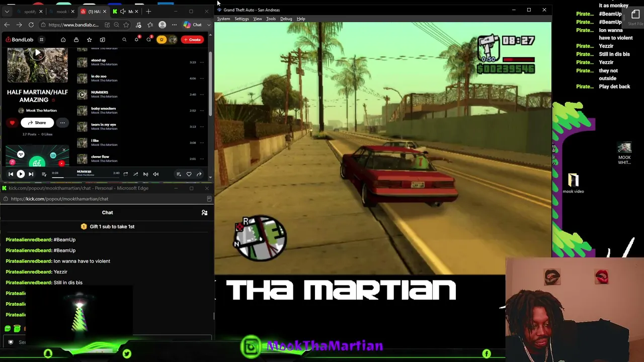Play the track 'i like'
This screenshot has height=362, width=644.
tap(82, 143)
